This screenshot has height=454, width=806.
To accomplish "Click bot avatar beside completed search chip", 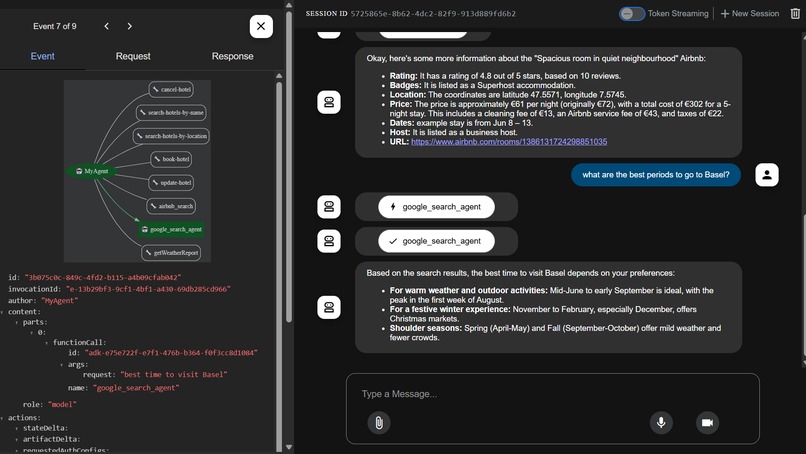I will tap(329, 241).
